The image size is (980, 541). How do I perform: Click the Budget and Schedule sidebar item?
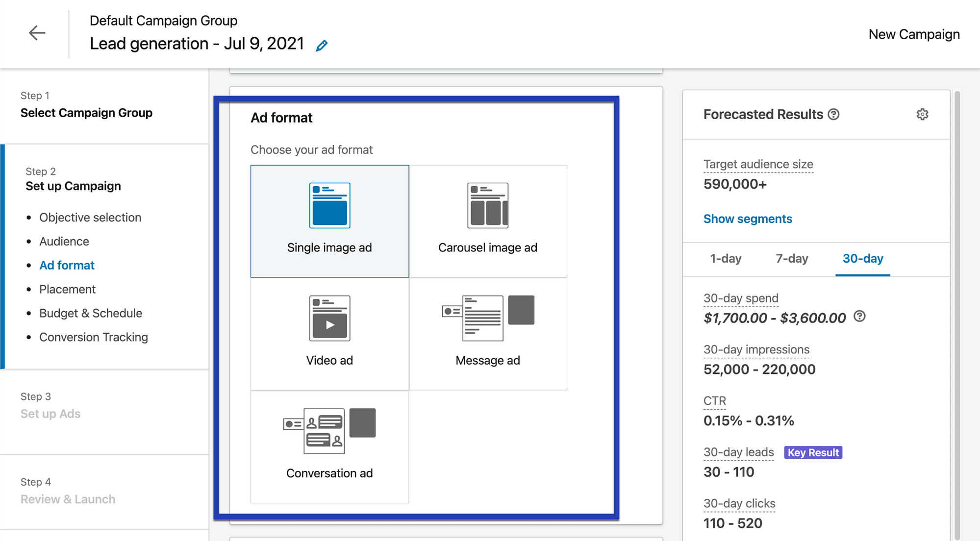tap(91, 313)
